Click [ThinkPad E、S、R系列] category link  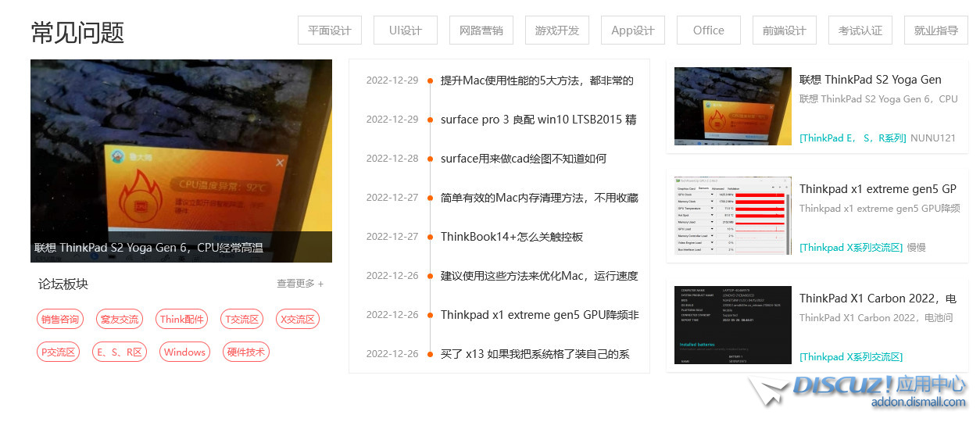[x=853, y=138]
